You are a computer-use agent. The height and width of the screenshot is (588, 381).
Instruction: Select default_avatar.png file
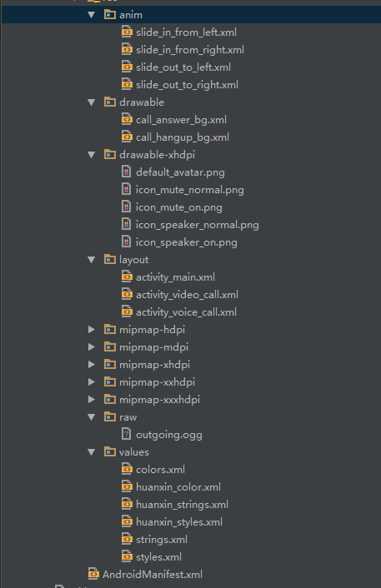[180, 172]
